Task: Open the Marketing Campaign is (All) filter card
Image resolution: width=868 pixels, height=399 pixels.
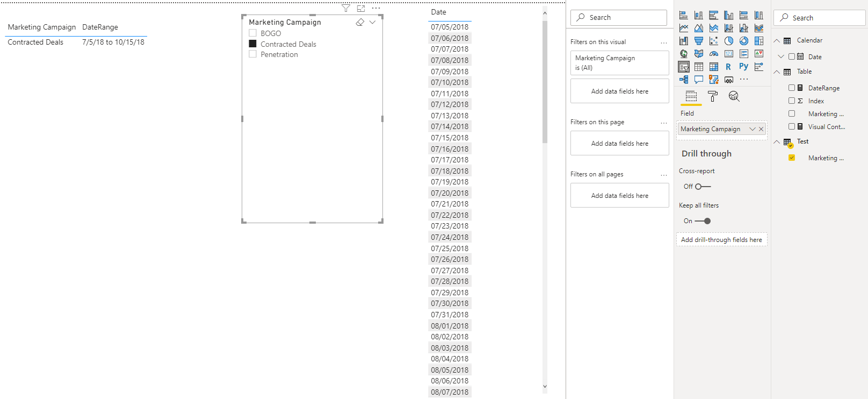Action: [x=620, y=63]
